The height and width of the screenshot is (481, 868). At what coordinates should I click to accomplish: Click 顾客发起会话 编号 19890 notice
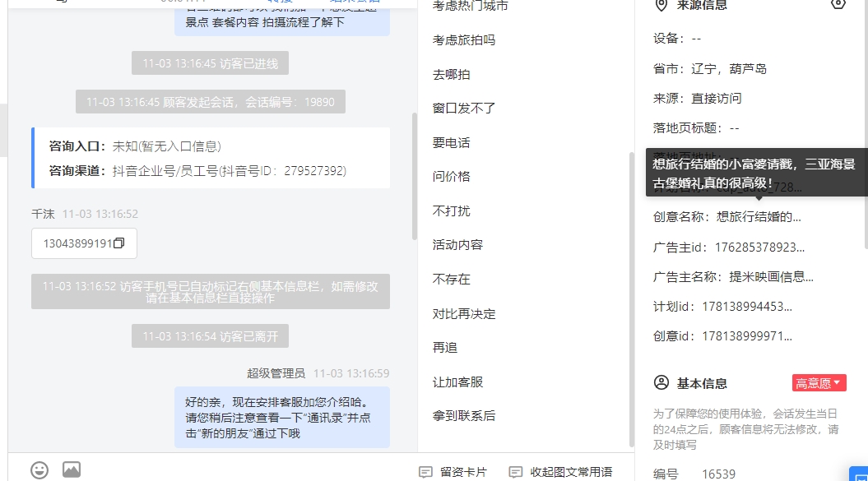point(211,102)
